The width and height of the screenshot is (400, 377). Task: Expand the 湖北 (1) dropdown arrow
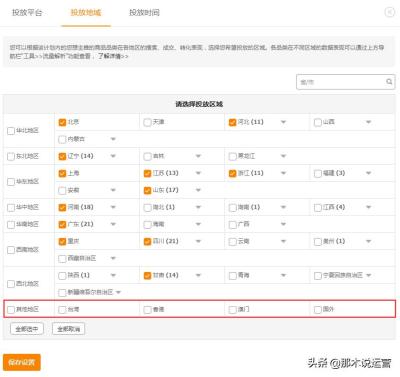pos(198,207)
